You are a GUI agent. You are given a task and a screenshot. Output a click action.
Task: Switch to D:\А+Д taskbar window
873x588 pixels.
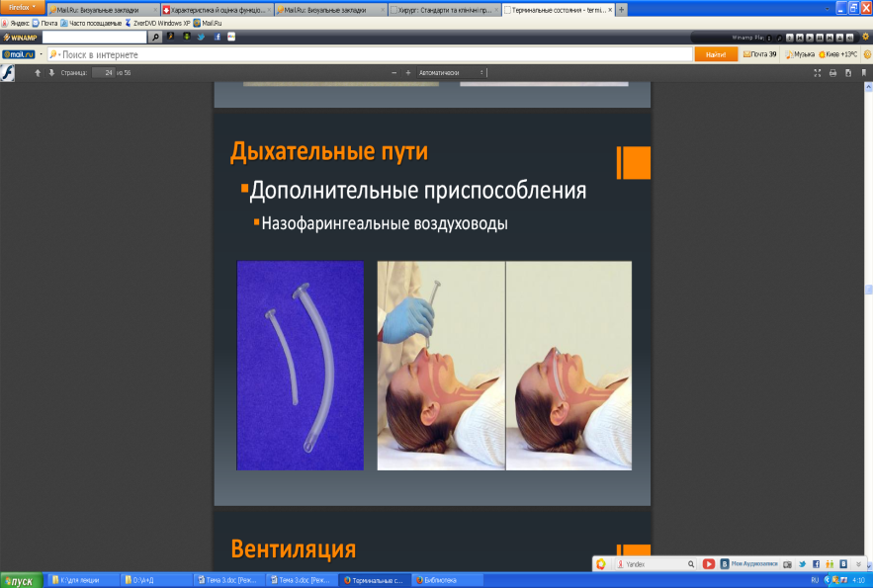point(155,580)
